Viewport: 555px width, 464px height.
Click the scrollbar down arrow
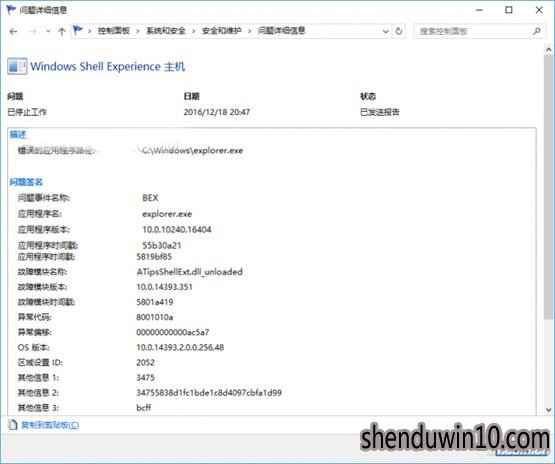549,410
